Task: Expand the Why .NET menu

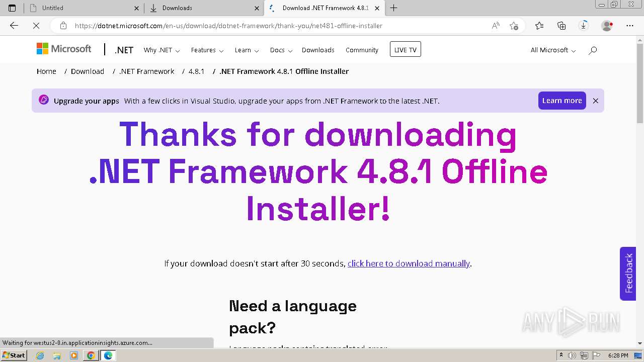Action: [162, 50]
